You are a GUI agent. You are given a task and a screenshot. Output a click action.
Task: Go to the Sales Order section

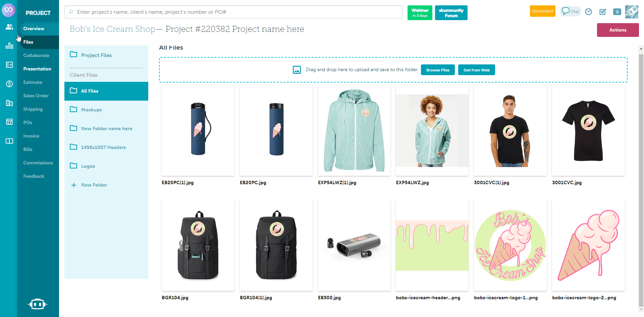[36, 96]
